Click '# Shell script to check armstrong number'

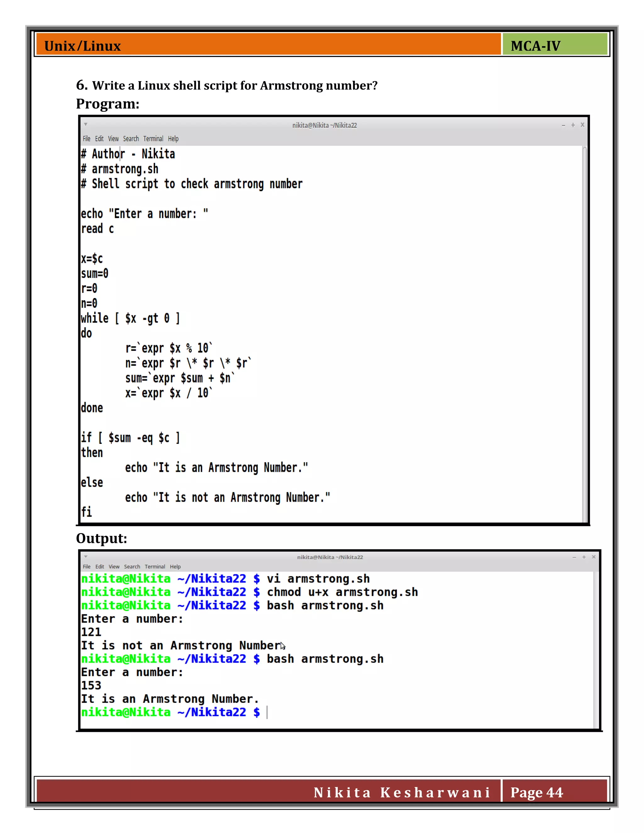[192, 184]
